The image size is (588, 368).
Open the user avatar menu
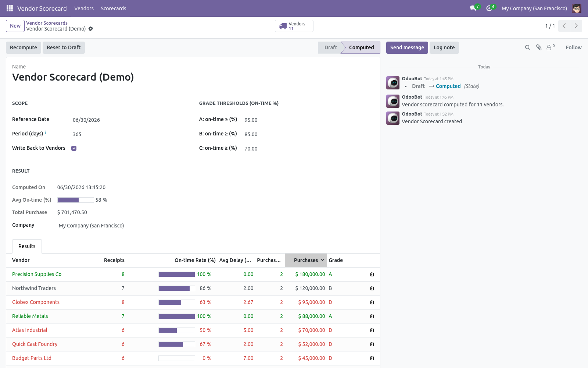(x=577, y=8)
